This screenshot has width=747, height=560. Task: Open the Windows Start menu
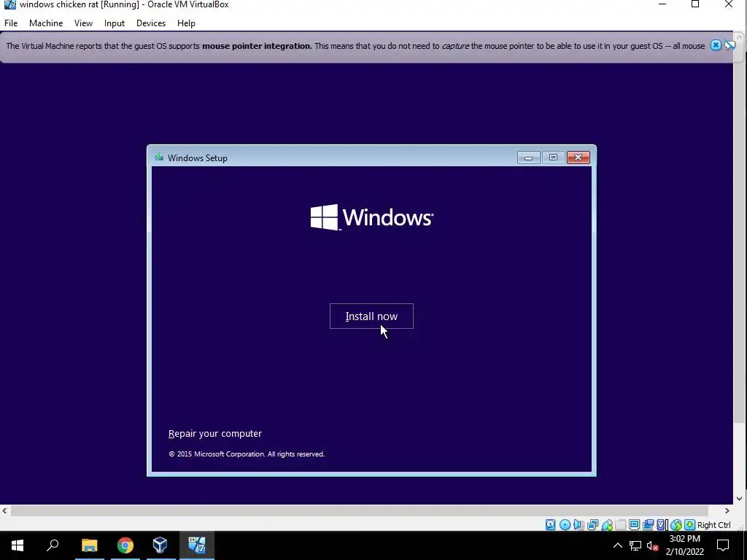tap(18, 545)
